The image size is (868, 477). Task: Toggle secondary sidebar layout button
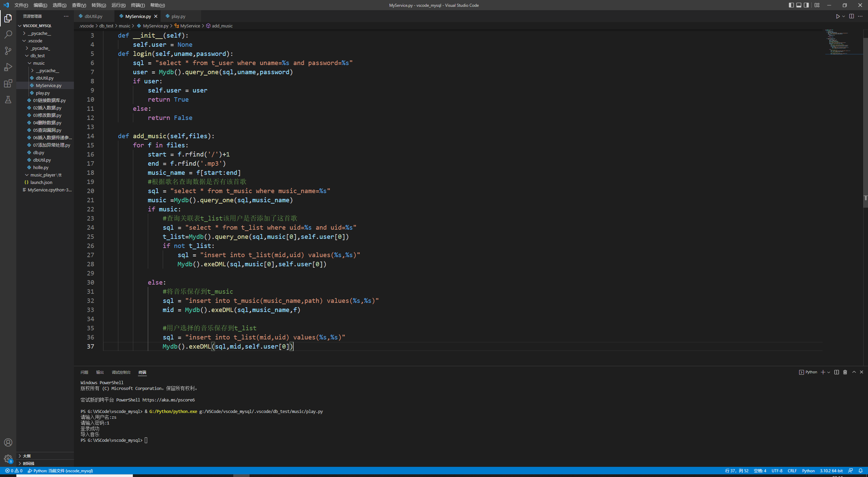[806, 5]
